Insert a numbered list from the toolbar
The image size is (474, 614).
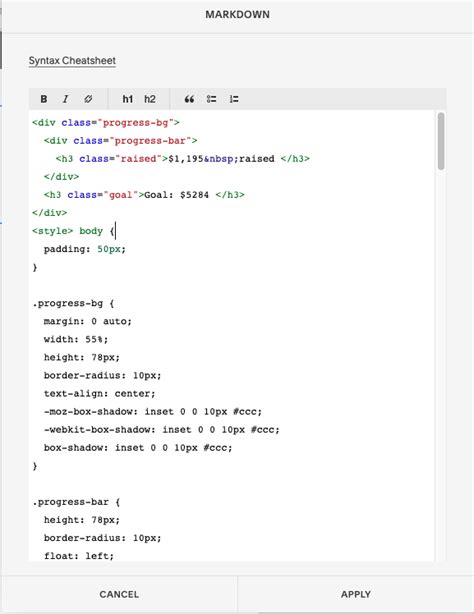click(234, 99)
